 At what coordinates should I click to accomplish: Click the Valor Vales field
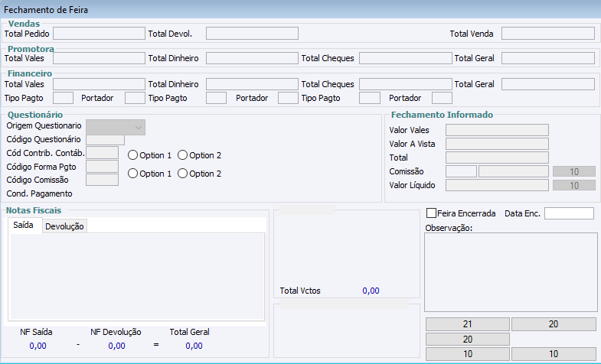point(497,130)
